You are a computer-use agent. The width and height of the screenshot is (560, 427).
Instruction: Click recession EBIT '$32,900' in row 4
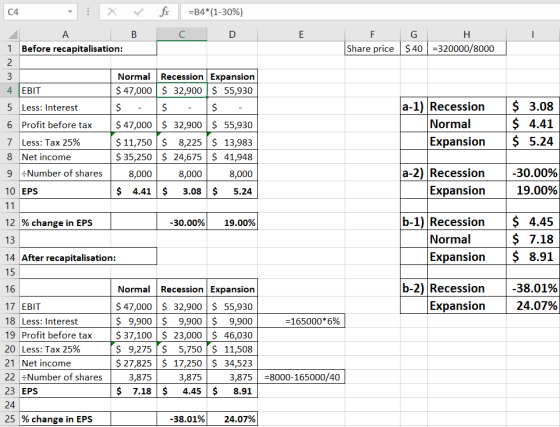(181, 90)
